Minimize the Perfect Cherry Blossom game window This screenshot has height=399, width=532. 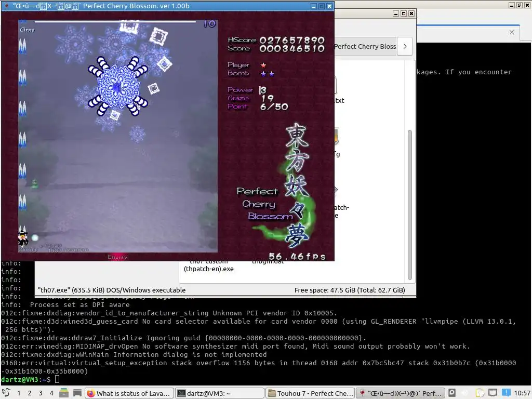314,6
